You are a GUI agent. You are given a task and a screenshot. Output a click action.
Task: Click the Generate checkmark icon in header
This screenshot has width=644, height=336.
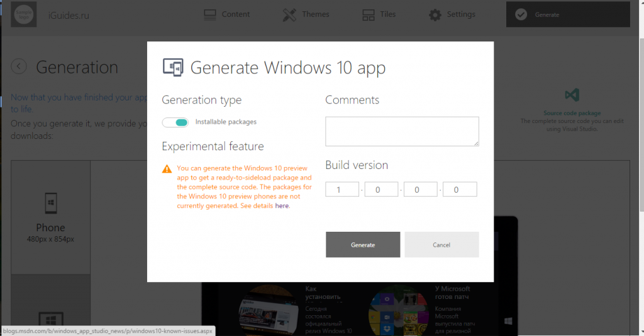tap(521, 14)
